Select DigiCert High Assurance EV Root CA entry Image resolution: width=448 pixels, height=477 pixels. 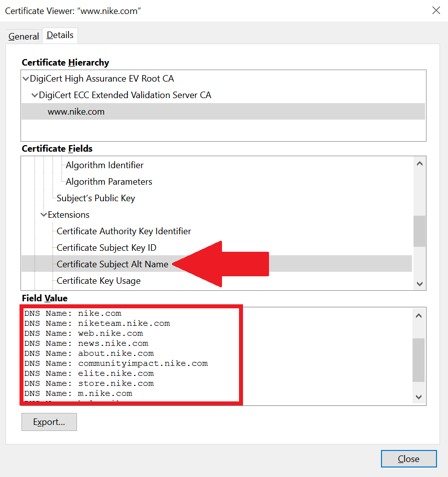[102, 79]
